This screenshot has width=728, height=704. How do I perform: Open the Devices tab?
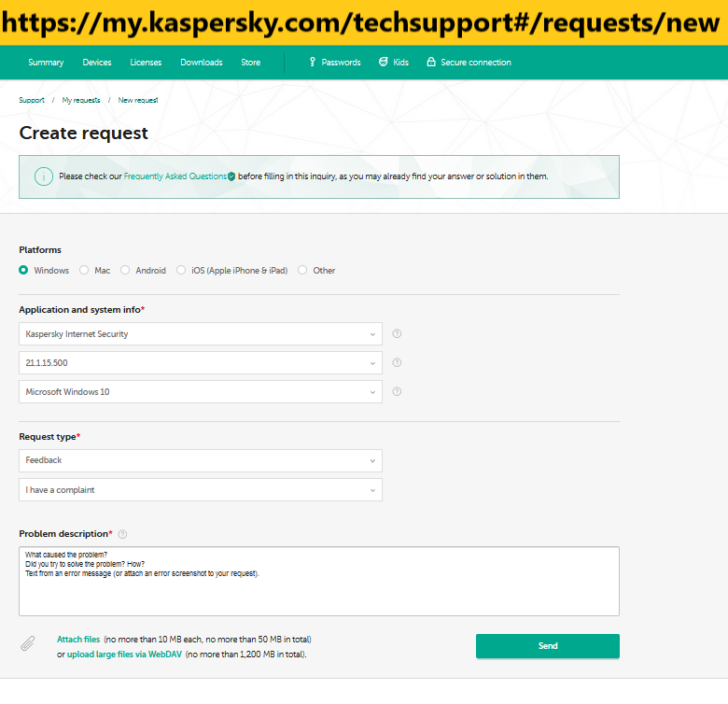[x=97, y=63]
